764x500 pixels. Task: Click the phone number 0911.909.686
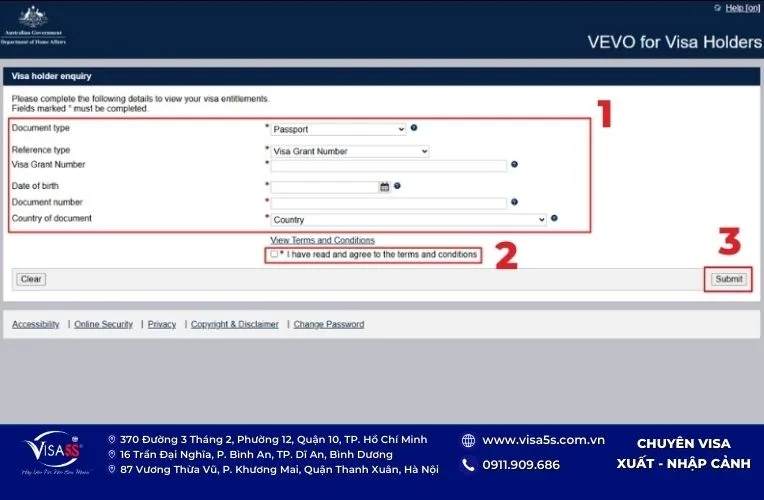pos(521,465)
